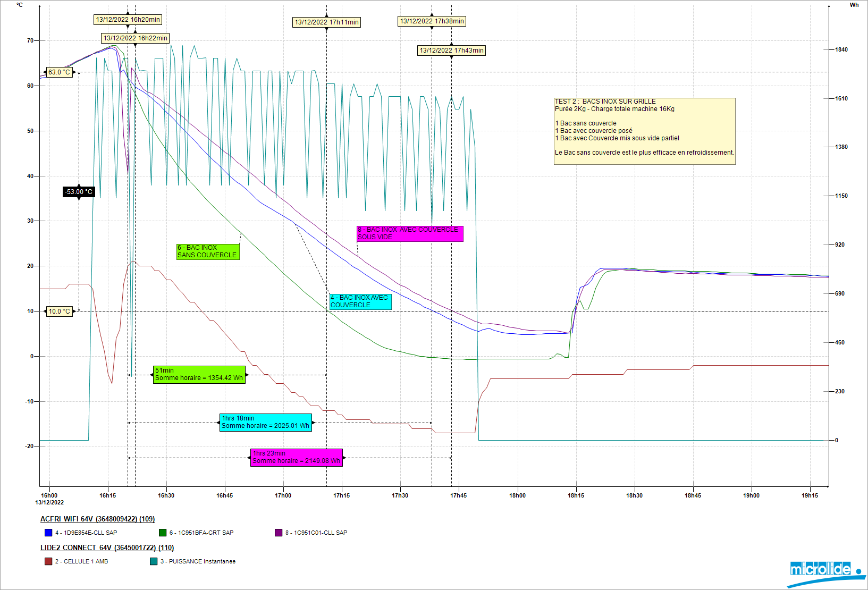Select the magenta 1hrs 23min duration annotation
The width and height of the screenshot is (868, 590).
[296, 457]
